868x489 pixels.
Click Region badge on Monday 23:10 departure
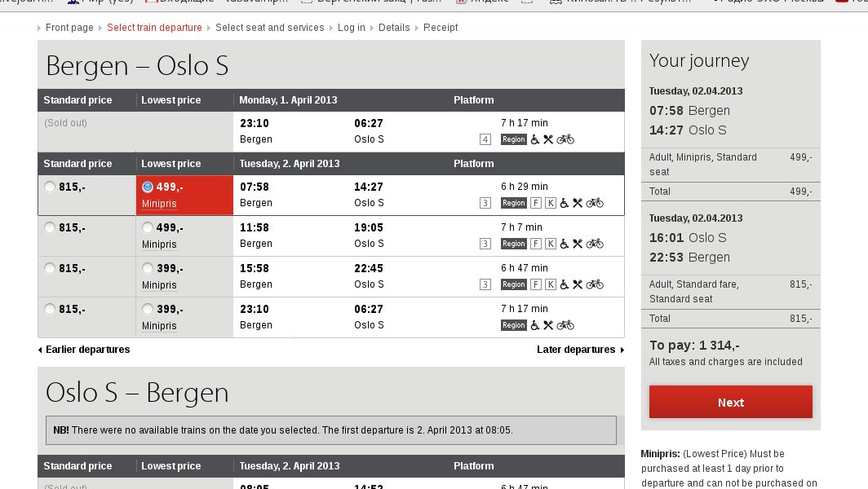(513, 139)
